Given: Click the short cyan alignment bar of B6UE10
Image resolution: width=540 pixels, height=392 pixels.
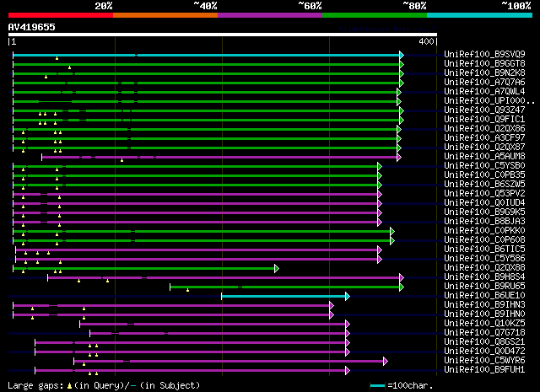Looking at the screenshot, I should click(283, 296).
